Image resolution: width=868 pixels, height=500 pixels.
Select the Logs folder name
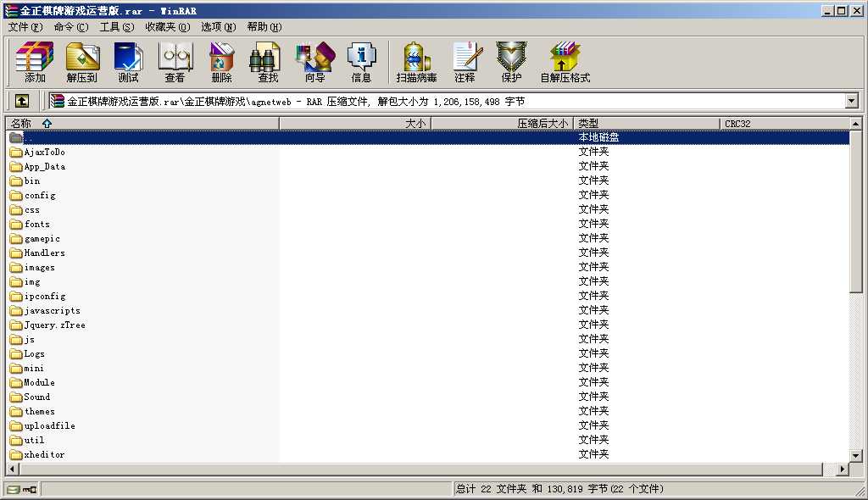[x=34, y=354]
